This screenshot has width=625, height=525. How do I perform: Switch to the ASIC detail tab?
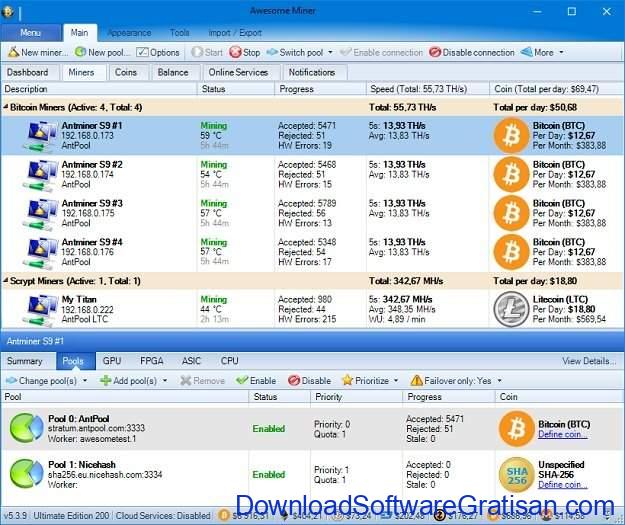coord(191,361)
